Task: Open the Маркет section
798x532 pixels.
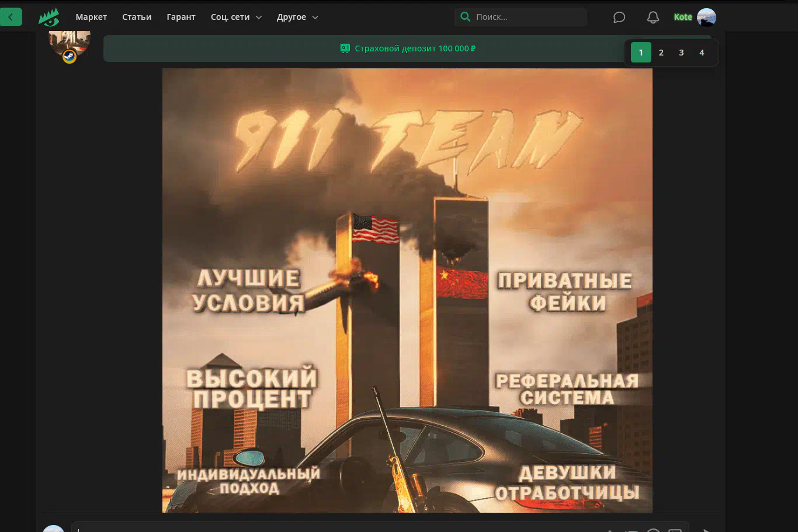Action: 91,17
